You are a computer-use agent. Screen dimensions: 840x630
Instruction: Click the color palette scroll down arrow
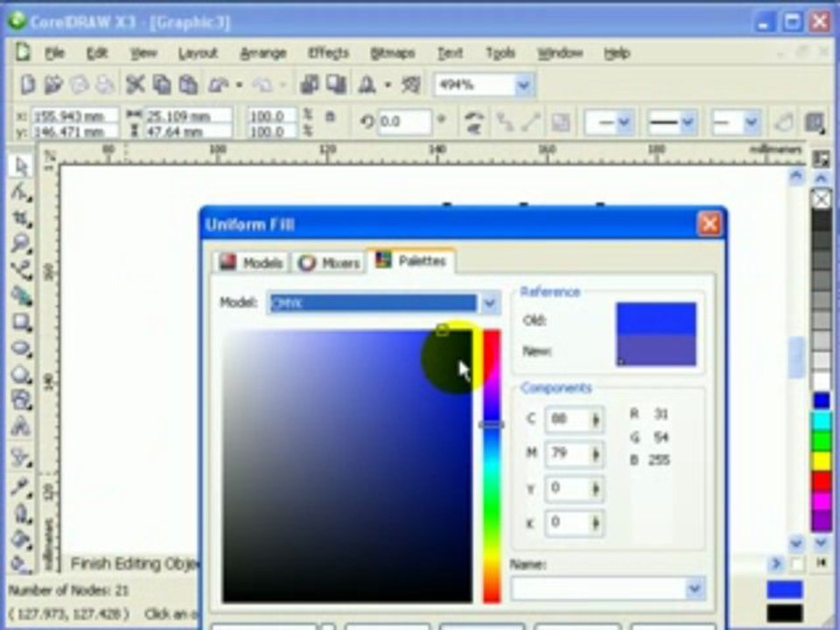coord(822,543)
